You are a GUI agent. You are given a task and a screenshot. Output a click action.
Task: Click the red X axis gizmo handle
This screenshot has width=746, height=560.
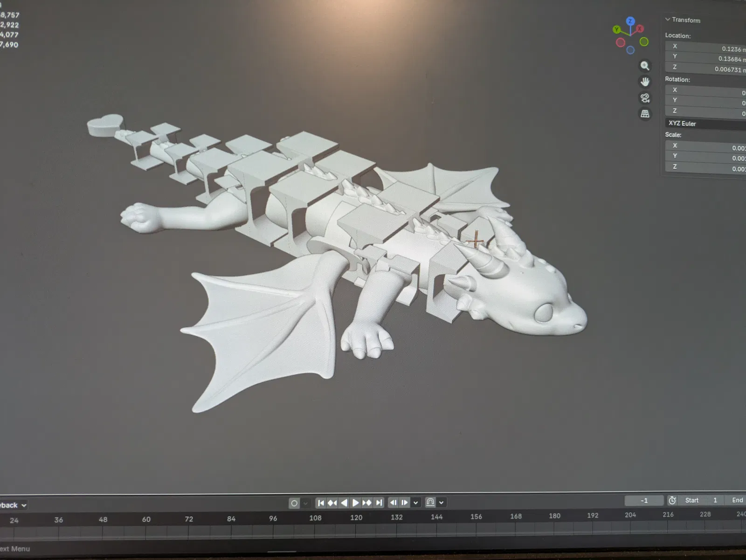tap(640, 29)
